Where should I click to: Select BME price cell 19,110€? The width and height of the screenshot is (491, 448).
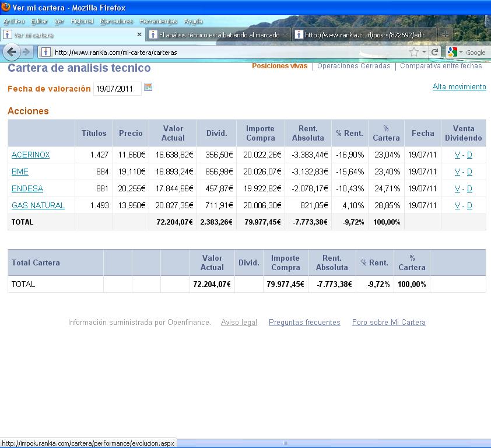pos(132,171)
